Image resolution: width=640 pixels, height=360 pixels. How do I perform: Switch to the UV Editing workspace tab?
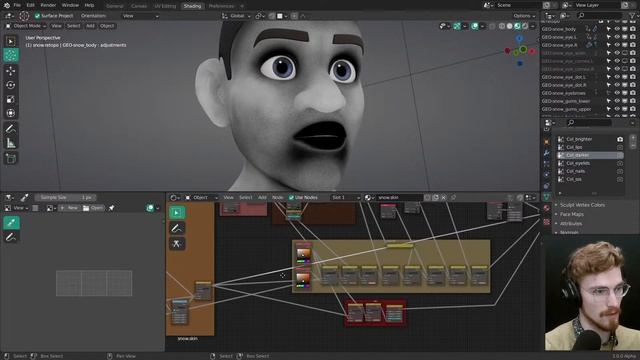pyautogui.click(x=165, y=6)
